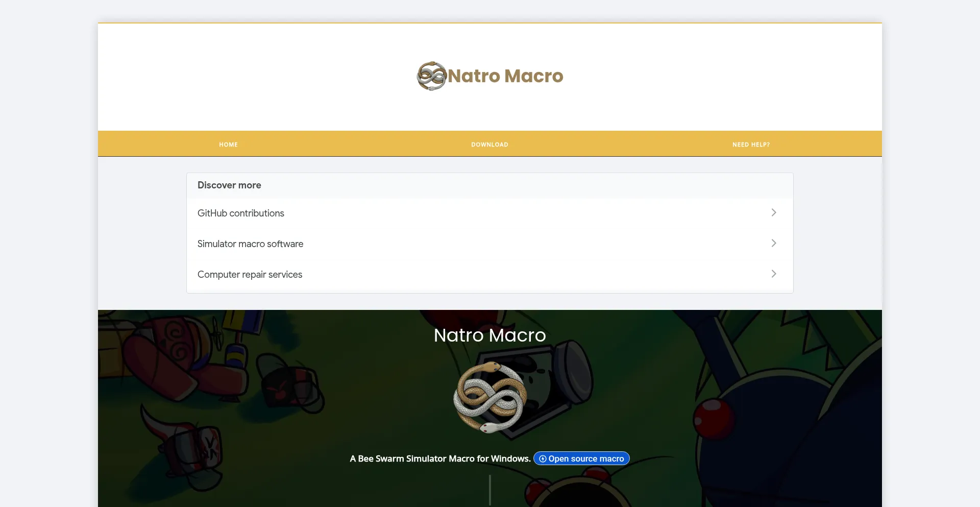980x507 pixels.
Task: Click the Natro Macro snake logo in header
Action: tap(432, 76)
